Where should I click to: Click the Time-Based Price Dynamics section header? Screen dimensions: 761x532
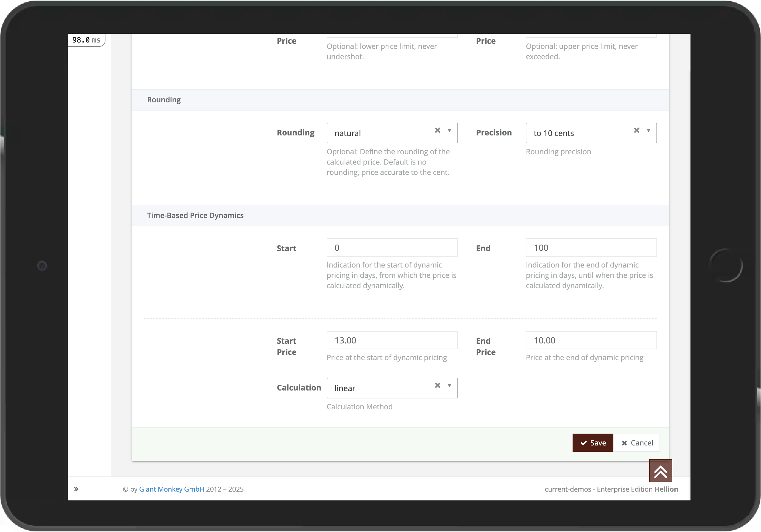[x=400, y=216]
